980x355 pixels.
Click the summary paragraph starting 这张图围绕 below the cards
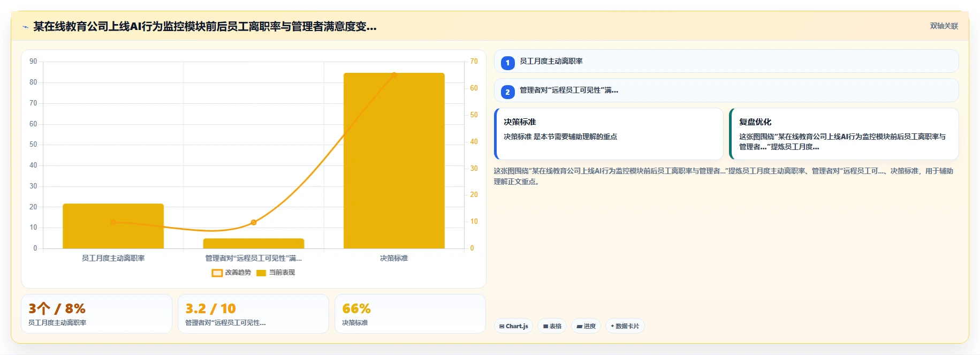coord(723,176)
